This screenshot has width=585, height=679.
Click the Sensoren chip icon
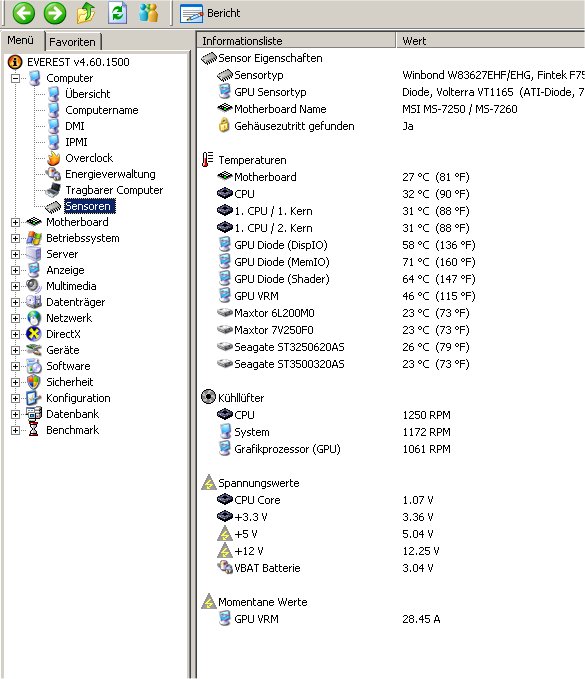coord(53,207)
